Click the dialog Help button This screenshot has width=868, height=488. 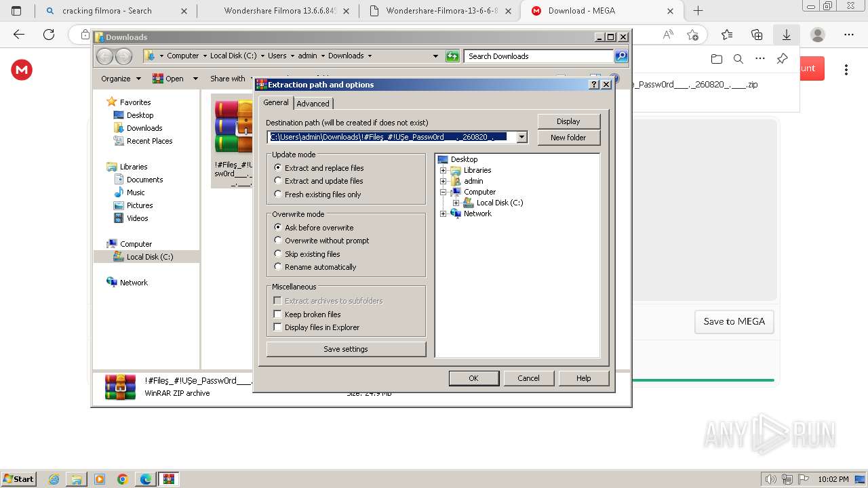click(583, 378)
